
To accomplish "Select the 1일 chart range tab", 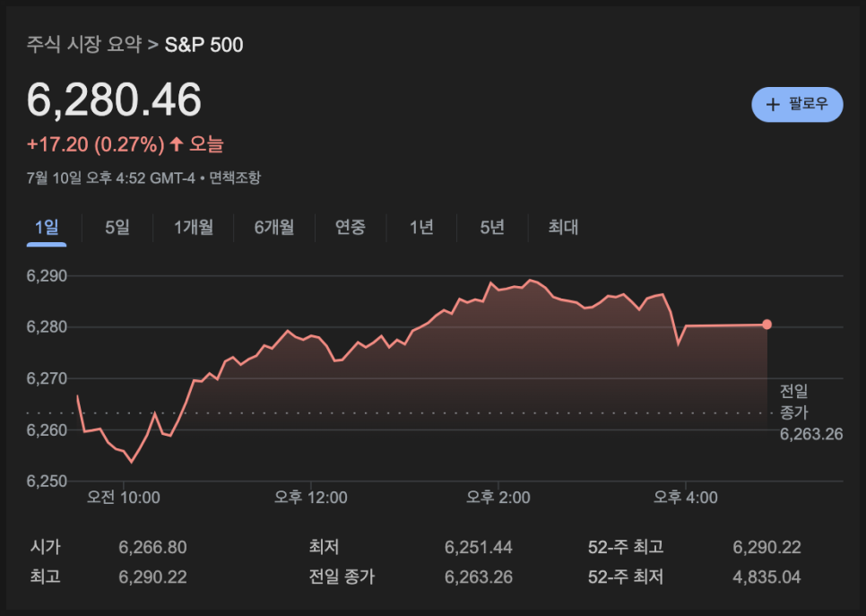I will coord(47,227).
